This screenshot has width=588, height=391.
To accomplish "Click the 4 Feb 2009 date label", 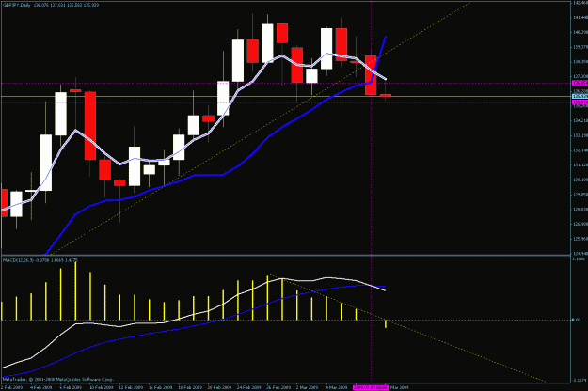I will coord(40,387).
